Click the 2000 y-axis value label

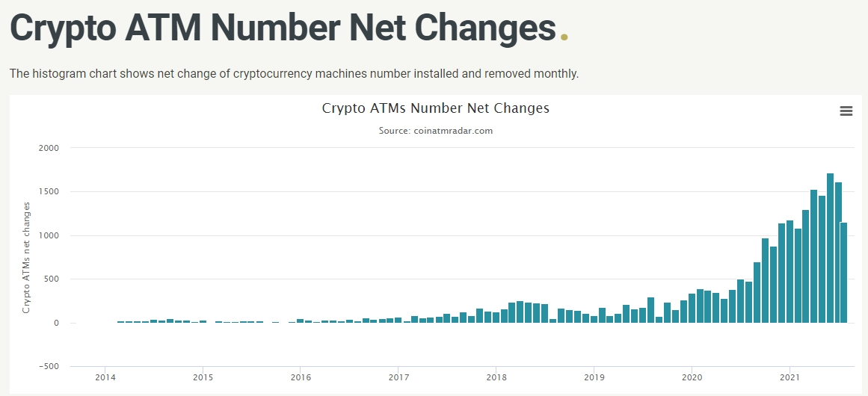[48, 148]
